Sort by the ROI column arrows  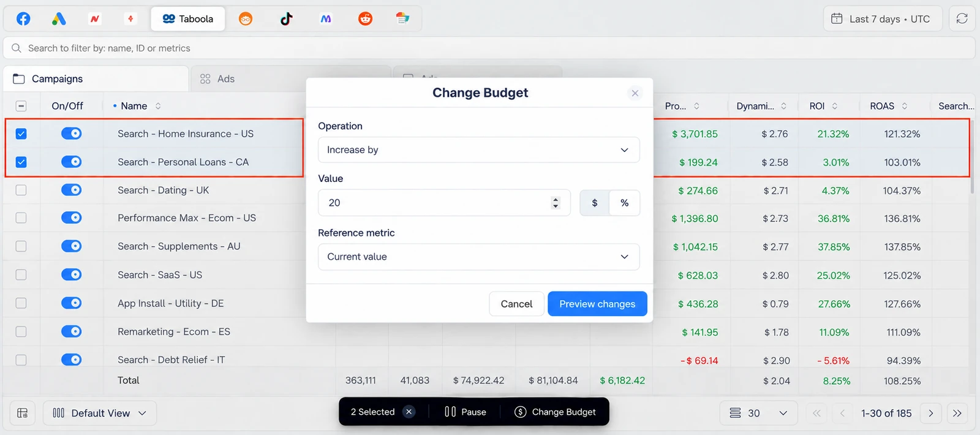834,106
